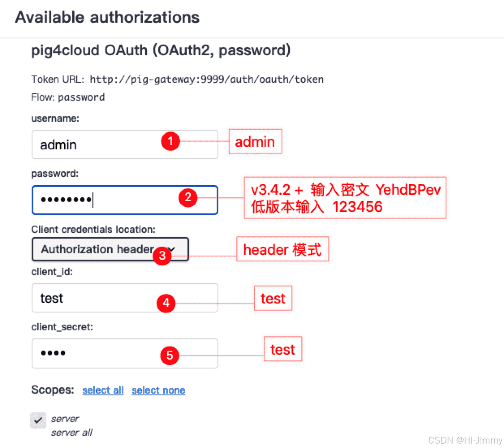Click the red marker "5" beside client_secret
504x448 pixels.
pyautogui.click(x=170, y=356)
